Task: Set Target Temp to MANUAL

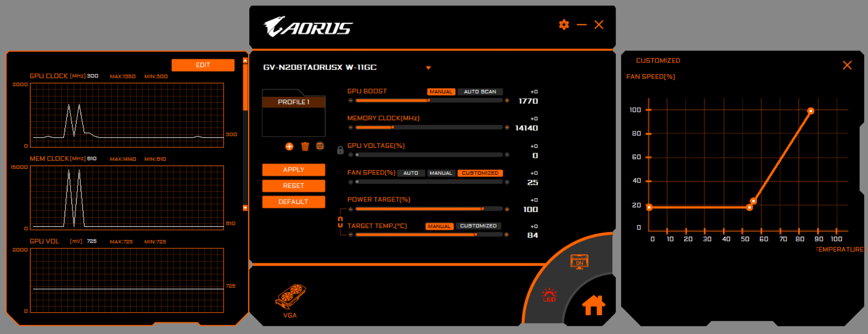Action: 439,226
